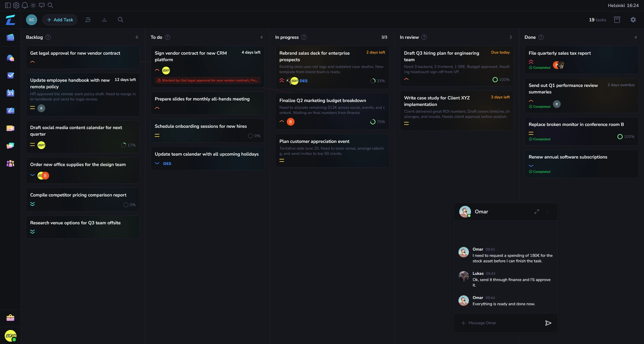The height and width of the screenshot is (344, 644).
Task: Open the archive box icon near the task count
Action: 617,20
